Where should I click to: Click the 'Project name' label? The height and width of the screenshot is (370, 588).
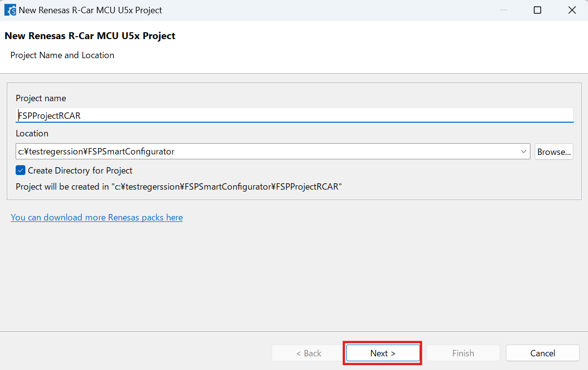(41, 98)
